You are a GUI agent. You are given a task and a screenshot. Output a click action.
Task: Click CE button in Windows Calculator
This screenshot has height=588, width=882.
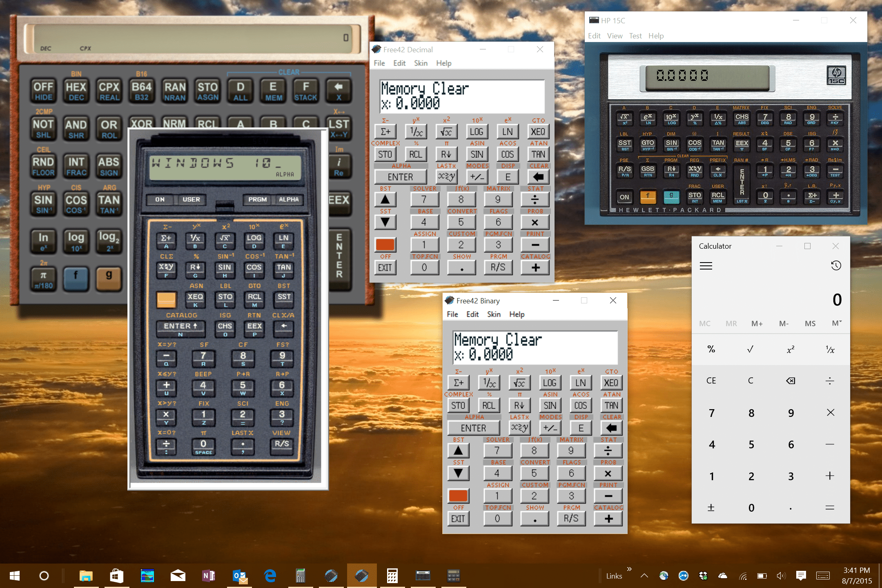(711, 381)
